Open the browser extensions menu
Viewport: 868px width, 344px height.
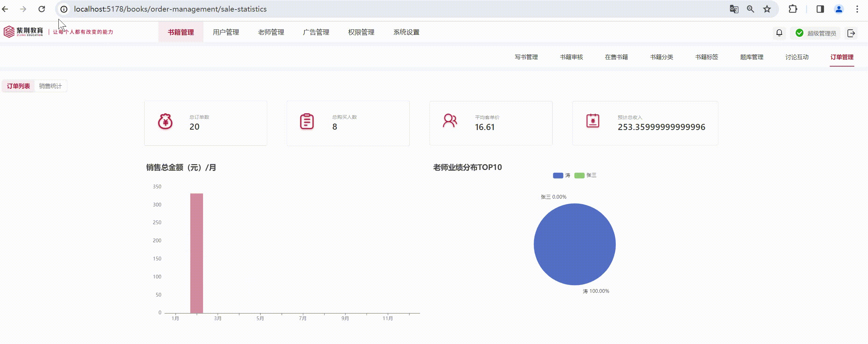(x=793, y=9)
